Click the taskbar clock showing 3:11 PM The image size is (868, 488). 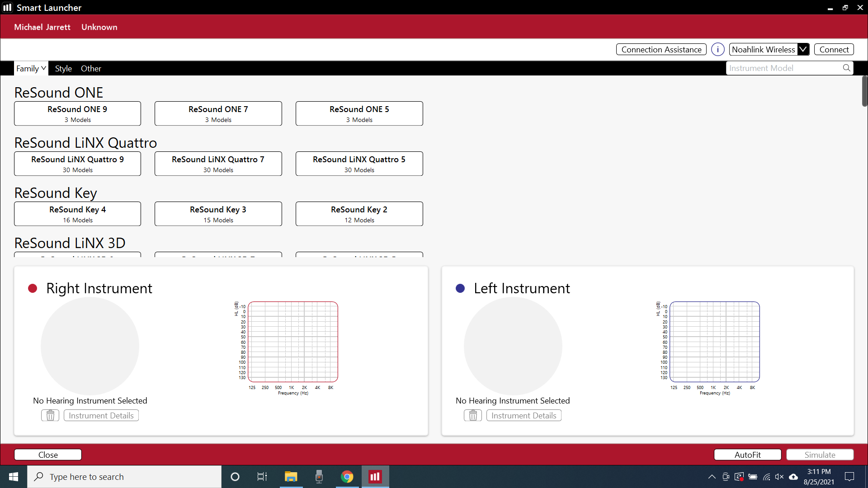point(819,477)
